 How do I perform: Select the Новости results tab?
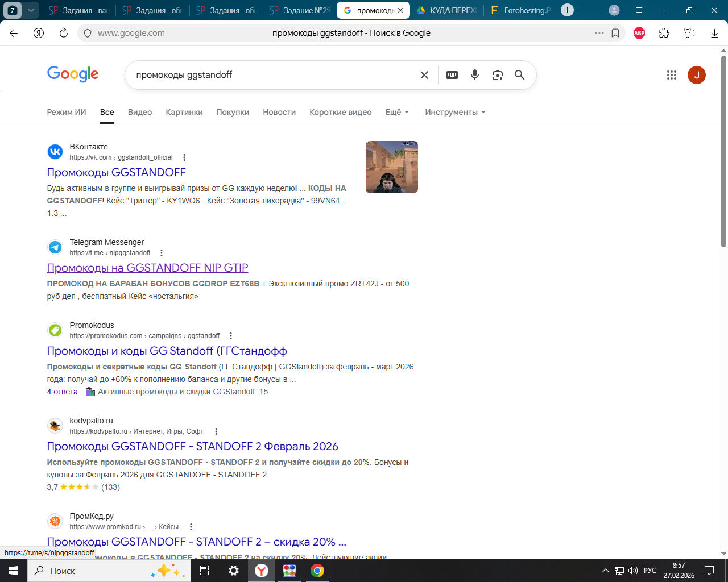point(279,112)
